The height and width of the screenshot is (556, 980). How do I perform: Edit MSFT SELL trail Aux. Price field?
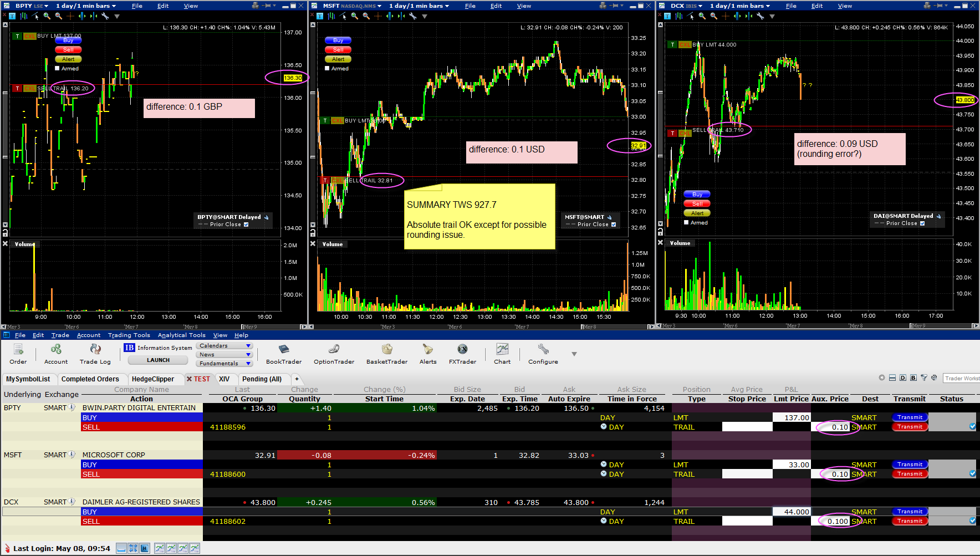pyautogui.click(x=830, y=474)
